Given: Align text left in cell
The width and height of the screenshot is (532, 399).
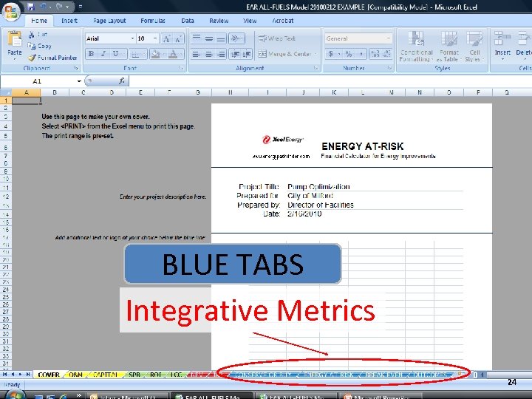Looking at the screenshot, I should point(196,54).
